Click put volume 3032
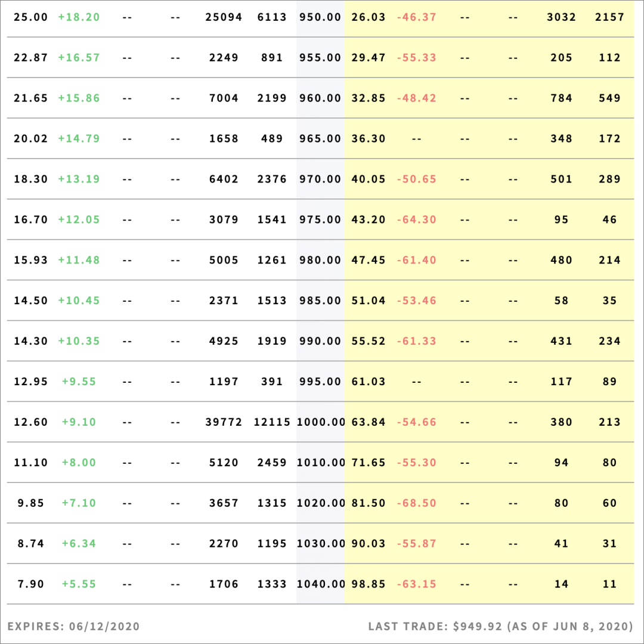Image resolution: width=644 pixels, height=644 pixels. pos(561,17)
